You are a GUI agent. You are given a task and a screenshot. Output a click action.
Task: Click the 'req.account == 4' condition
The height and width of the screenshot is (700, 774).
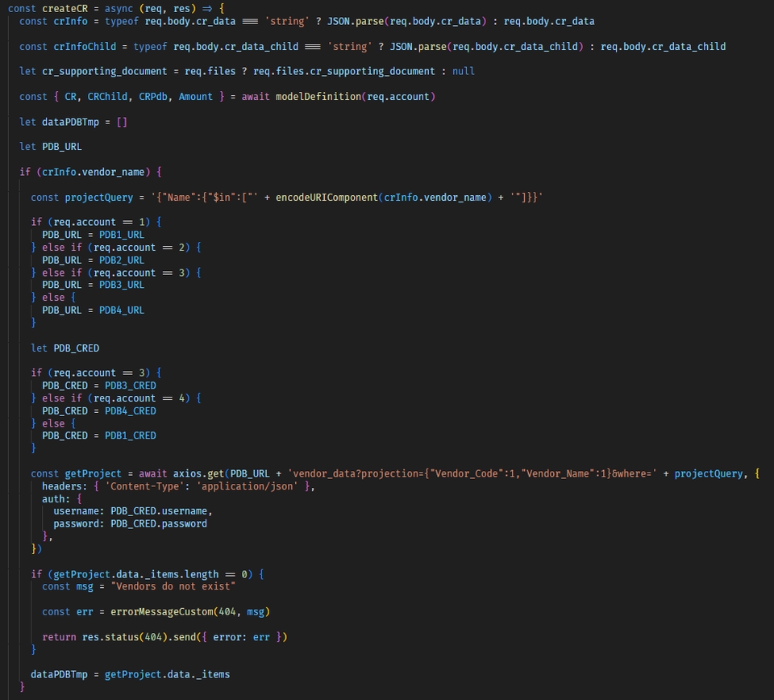click(139, 398)
